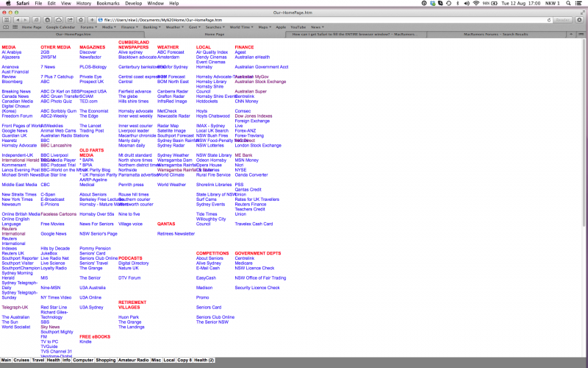The width and height of the screenshot is (588, 368).
Task: Open iCloud Tabs from the toolbar
Action: click(59, 20)
